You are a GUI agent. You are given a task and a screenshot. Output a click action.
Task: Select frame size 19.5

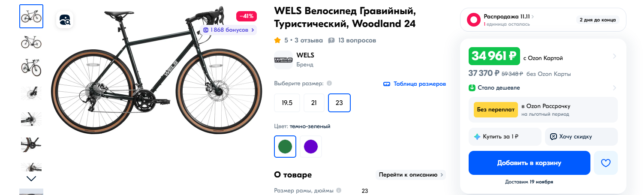(x=287, y=103)
